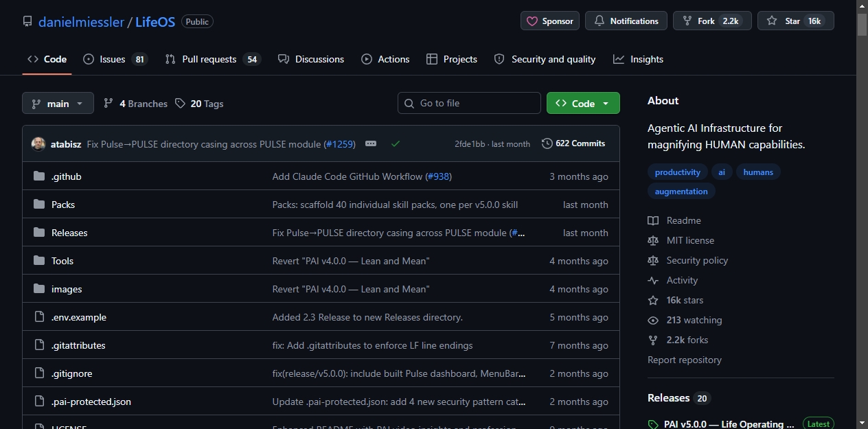Click the Tools folder icon
Image resolution: width=868 pixels, height=429 pixels.
pyautogui.click(x=39, y=261)
